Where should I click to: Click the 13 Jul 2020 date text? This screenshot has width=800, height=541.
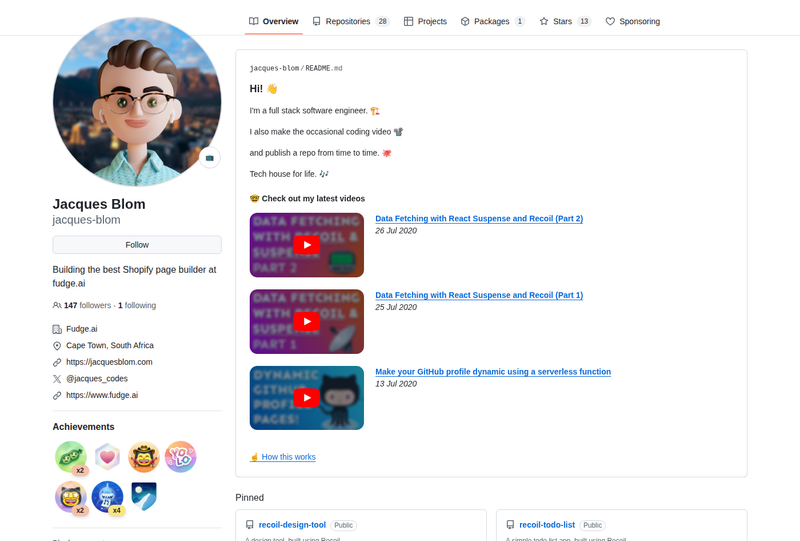coord(396,384)
